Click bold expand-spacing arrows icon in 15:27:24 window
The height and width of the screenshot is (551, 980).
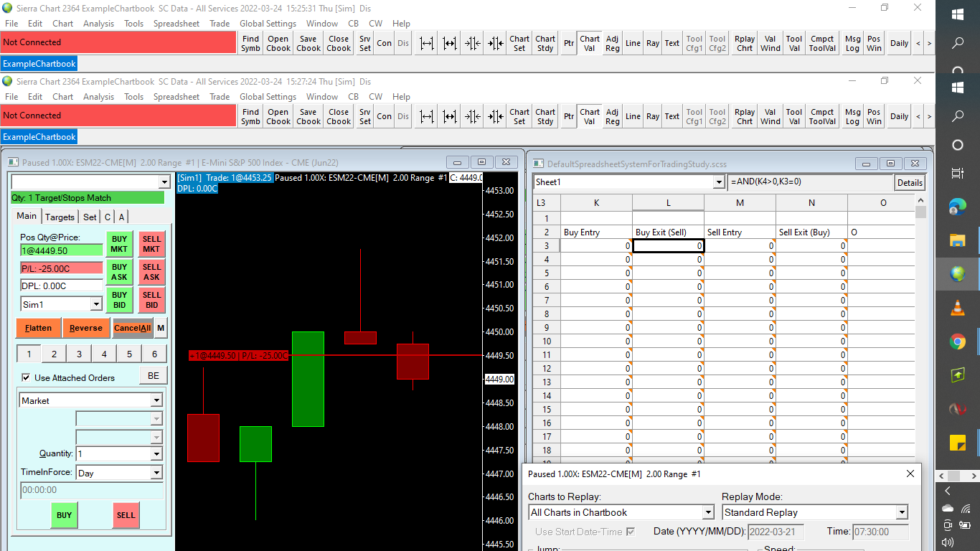(450, 116)
